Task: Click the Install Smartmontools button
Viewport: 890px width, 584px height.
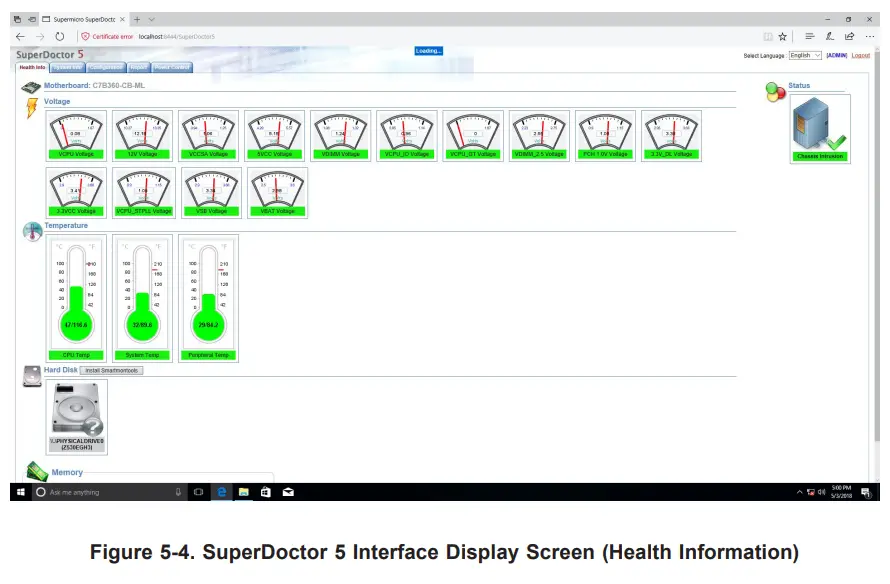Action: (x=112, y=371)
